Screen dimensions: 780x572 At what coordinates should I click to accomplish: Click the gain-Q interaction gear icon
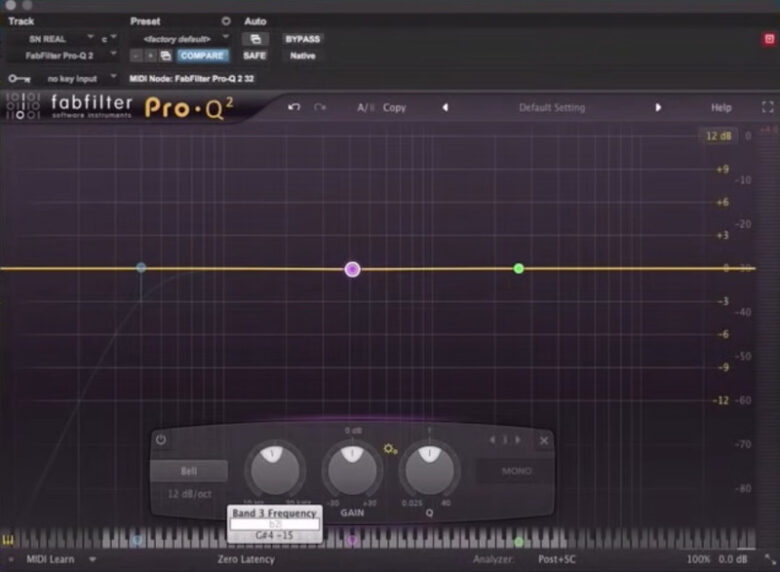(390, 450)
